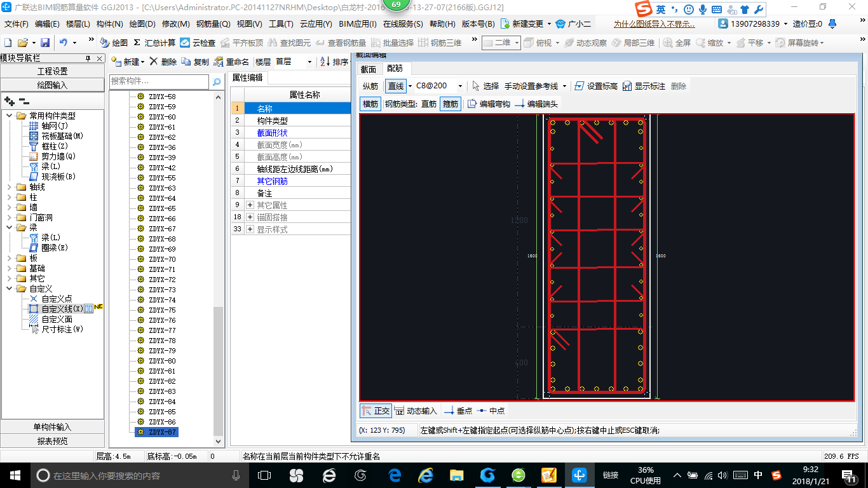Expand 其它属性 property group
The width and height of the screenshot is (868, 488).
(x=250, y=205)
